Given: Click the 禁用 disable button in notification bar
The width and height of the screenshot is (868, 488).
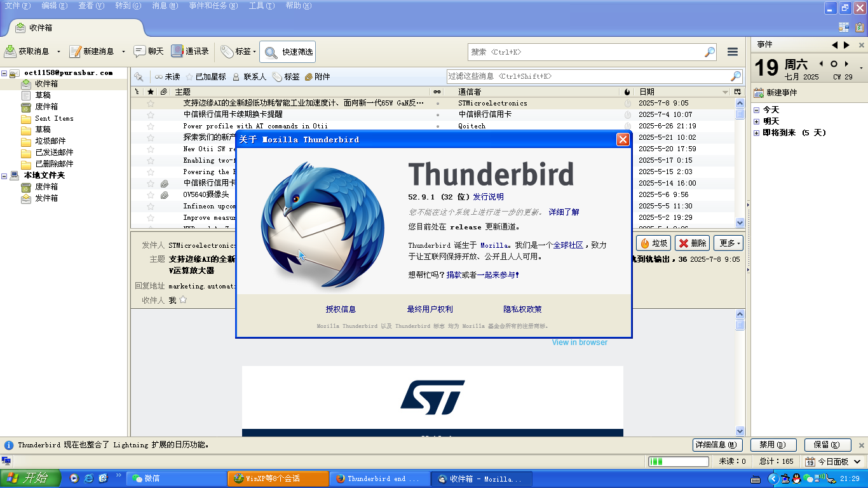Looking at the screenshot, I should click(773, 445).
